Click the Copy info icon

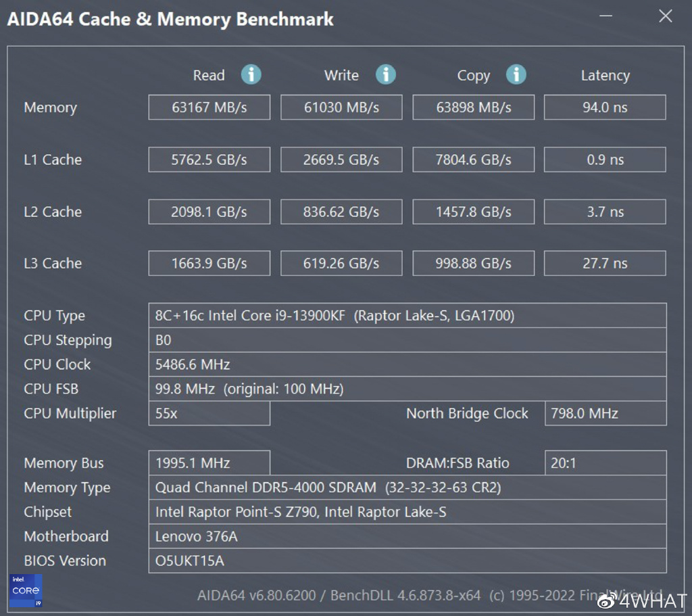[x=516, y=74]
